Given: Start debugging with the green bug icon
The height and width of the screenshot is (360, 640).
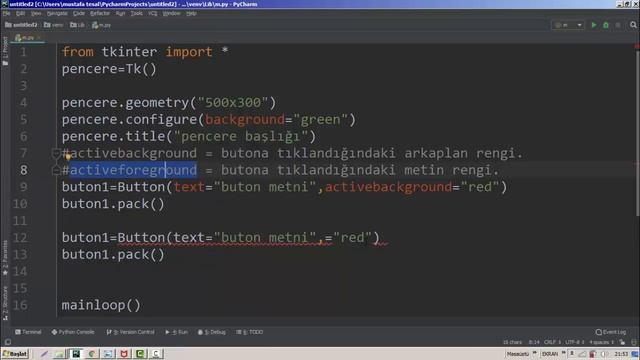Looking at the screenshot, I should pos(606,25).
